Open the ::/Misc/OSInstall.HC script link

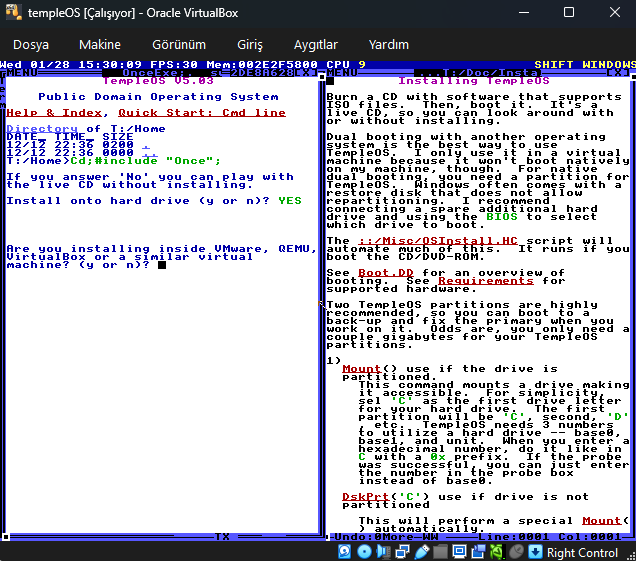(x=438, y=241)
